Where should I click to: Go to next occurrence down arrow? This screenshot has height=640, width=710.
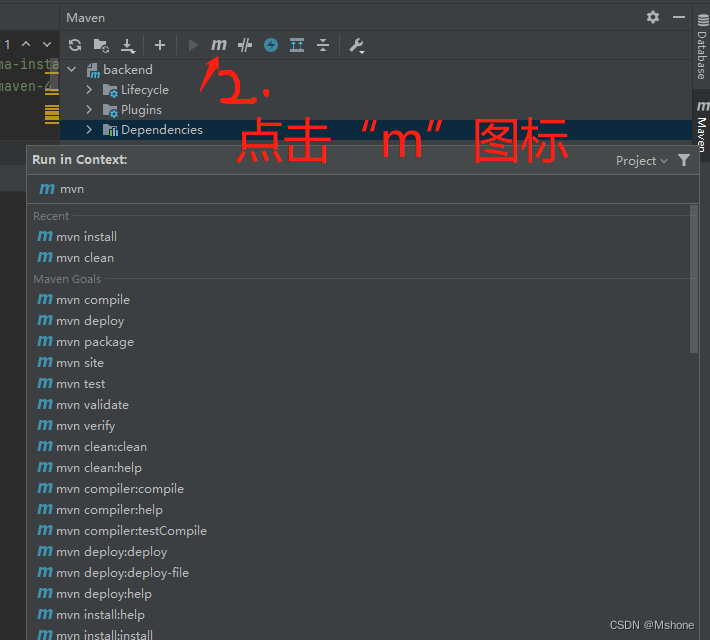[47, 44]
